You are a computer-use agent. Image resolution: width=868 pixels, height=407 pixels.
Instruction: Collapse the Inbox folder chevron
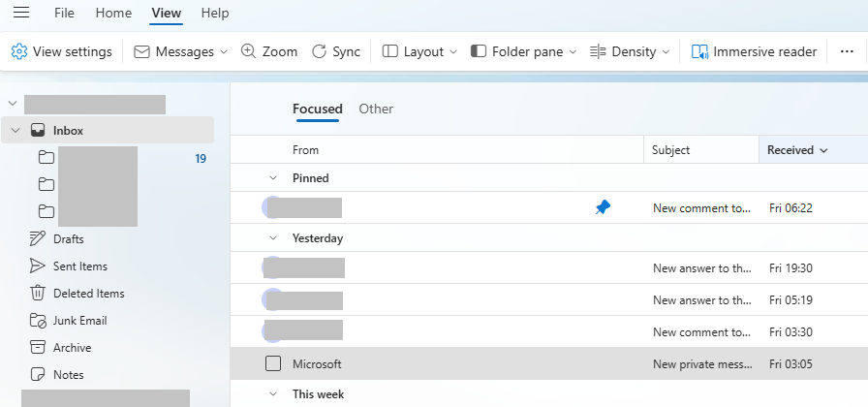15,131
